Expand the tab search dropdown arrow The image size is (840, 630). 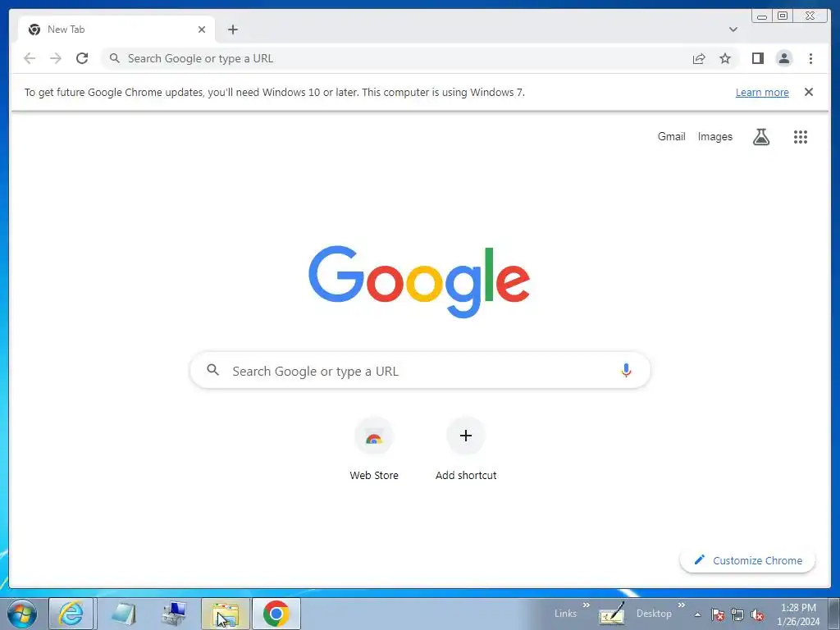(733, 30)
